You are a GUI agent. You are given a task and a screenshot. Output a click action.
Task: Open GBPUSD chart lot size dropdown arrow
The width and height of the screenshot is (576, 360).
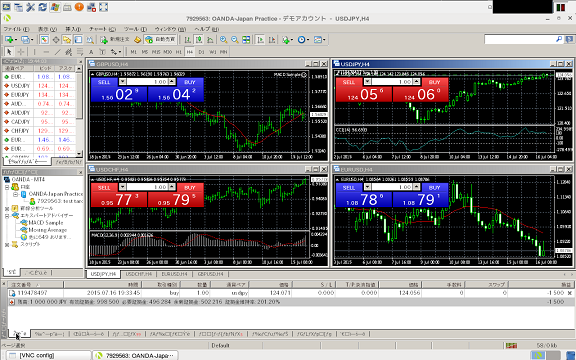point(122,82)
